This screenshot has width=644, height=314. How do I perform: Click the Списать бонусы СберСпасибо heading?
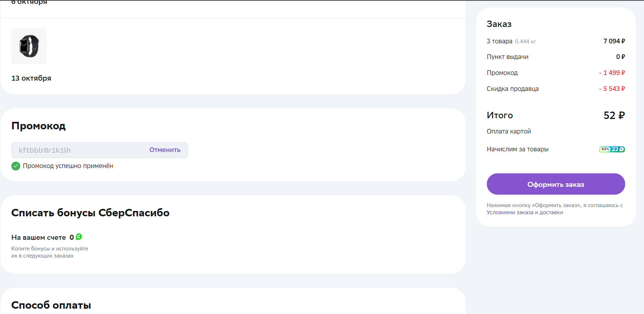pyautogui.click(x=90, y=213)
